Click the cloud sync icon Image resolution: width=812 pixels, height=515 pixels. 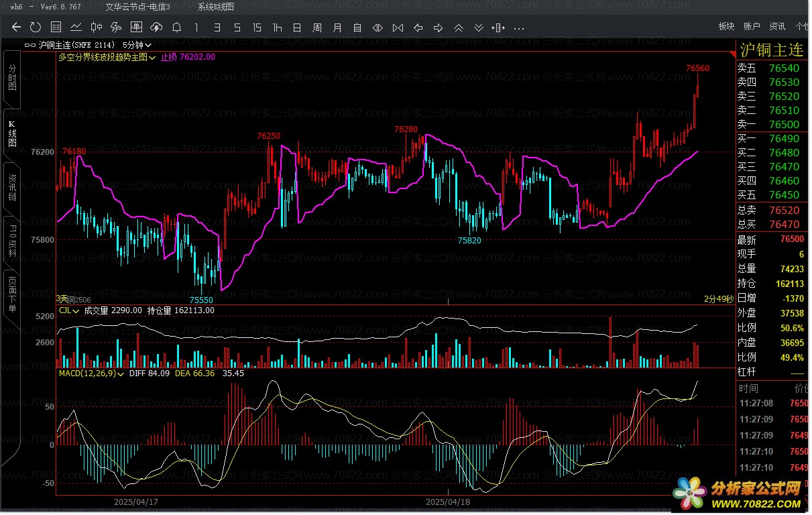pos(156,27)
